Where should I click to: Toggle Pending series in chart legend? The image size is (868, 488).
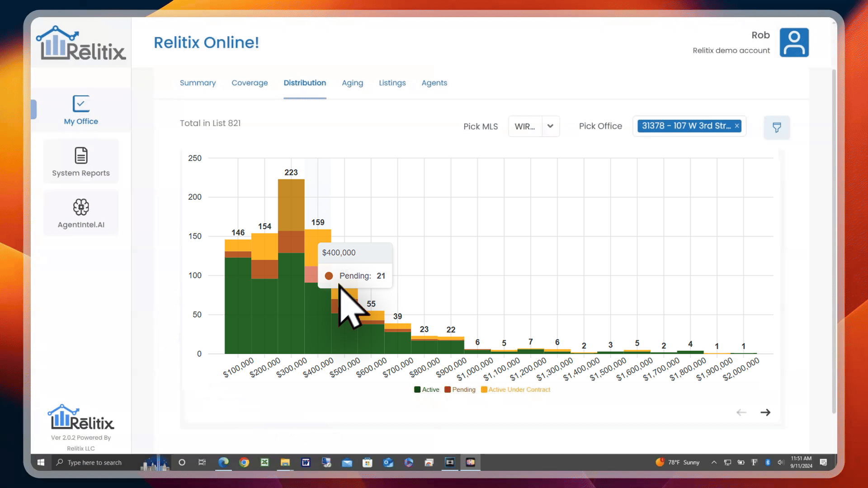click(x=460, y=389)
